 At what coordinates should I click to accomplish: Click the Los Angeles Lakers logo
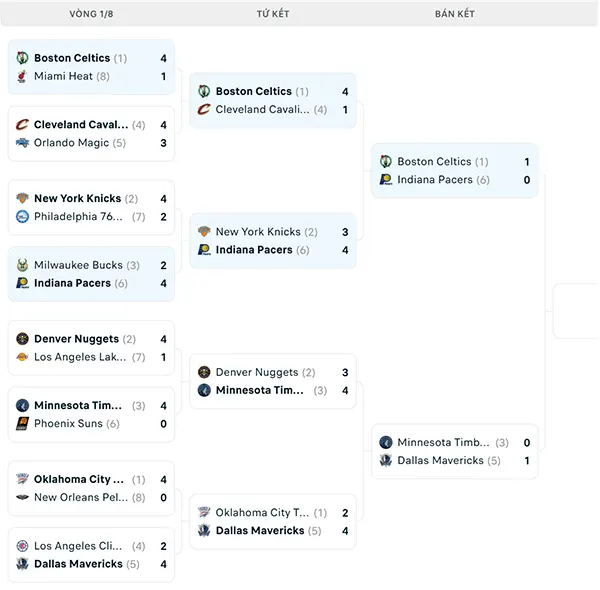tap(22, 357)
